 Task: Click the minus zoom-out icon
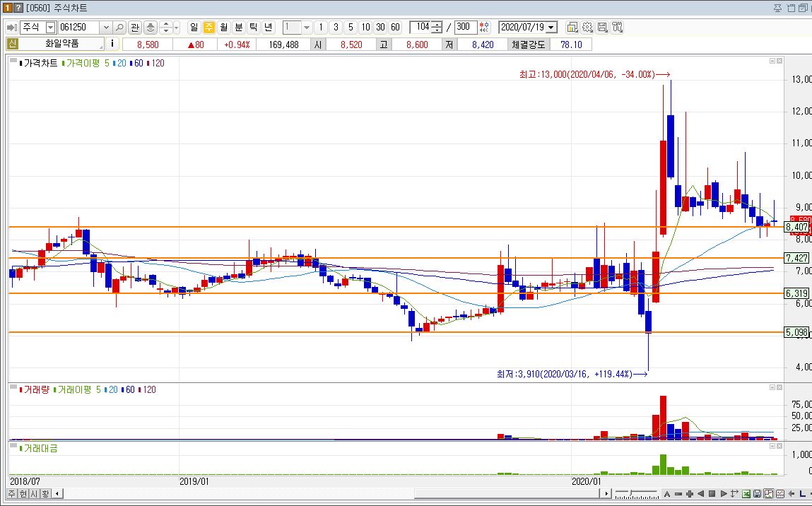[x=678, y=494]
